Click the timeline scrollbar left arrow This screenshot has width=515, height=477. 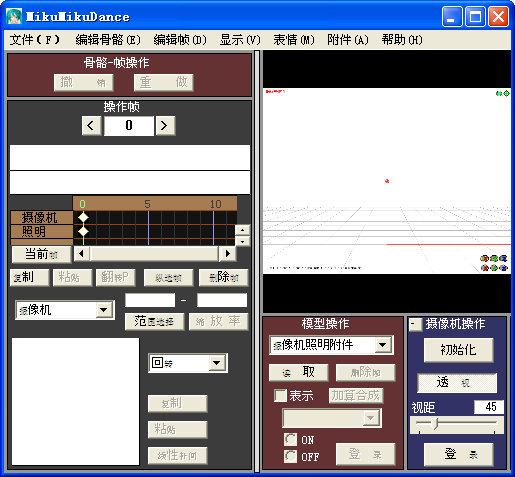82,254
